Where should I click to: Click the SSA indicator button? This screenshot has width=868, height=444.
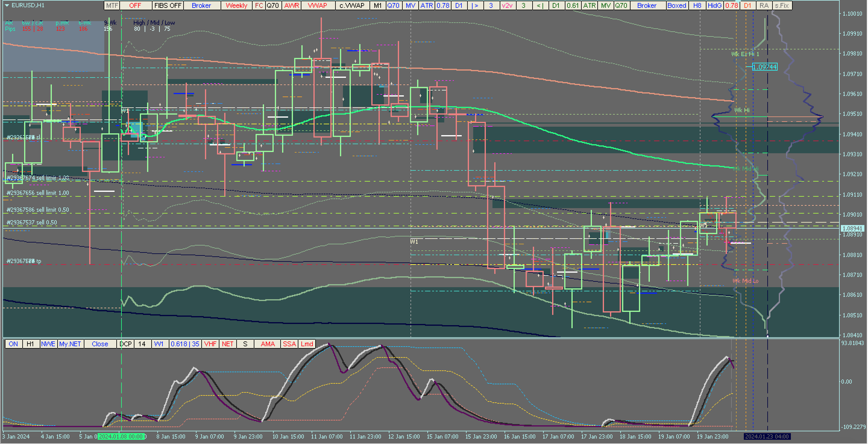point(289,344)
